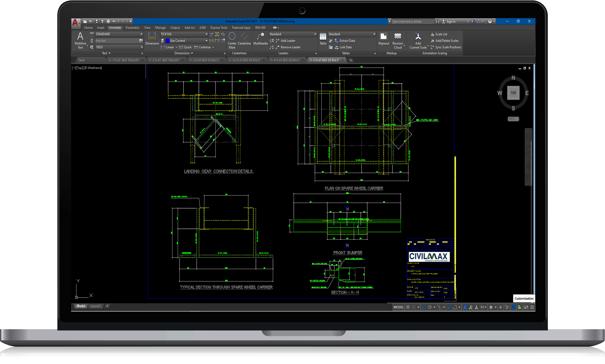605x364 pixels.
Task: Open the TICK10A dimension style dropdown
Action: click(x=184, y=34)
